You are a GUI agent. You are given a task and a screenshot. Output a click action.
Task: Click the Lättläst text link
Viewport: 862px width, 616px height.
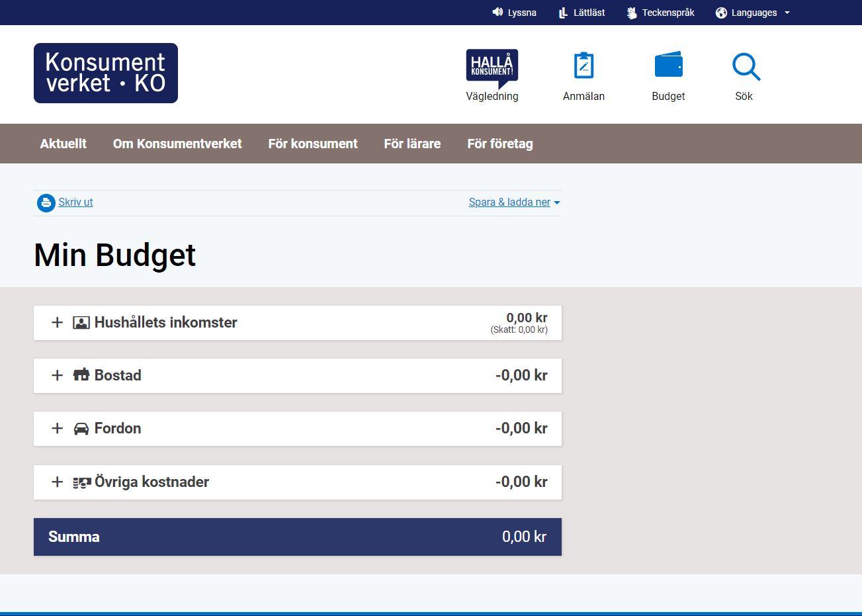[589, 13]
